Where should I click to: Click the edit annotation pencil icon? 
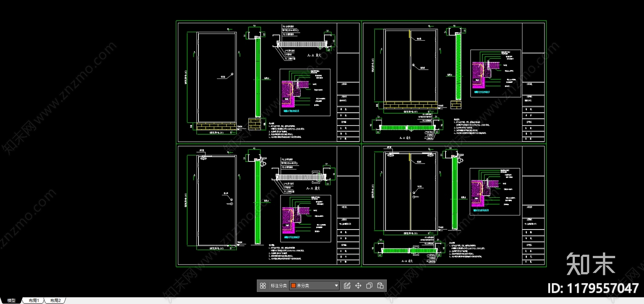(x=347, y=285)
